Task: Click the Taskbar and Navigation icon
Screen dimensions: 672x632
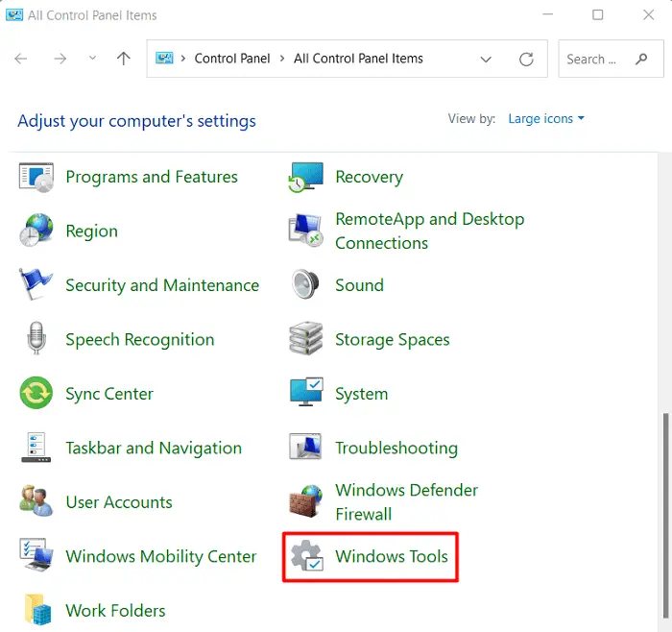Action: 36,448
